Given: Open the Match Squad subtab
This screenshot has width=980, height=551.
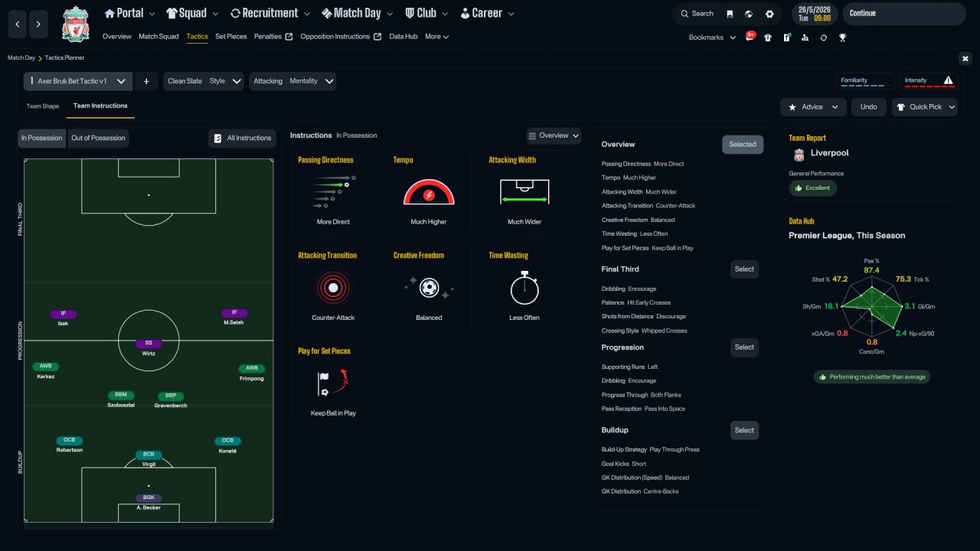Looking at the screenshot, I should pyautogui.click(x=158, y=37).
